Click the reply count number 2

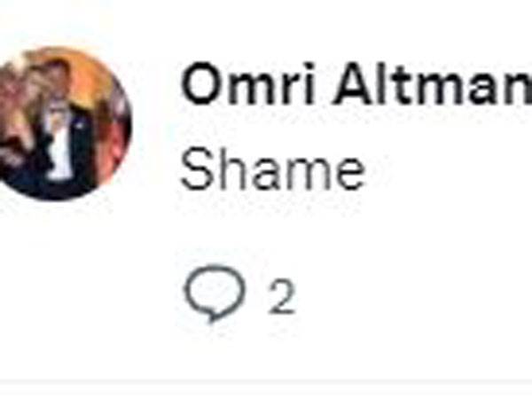coord(281,299)
